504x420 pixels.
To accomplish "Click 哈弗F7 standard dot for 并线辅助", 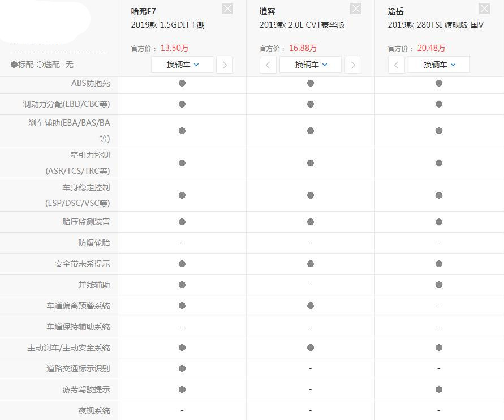I will (x=182, y=285).
